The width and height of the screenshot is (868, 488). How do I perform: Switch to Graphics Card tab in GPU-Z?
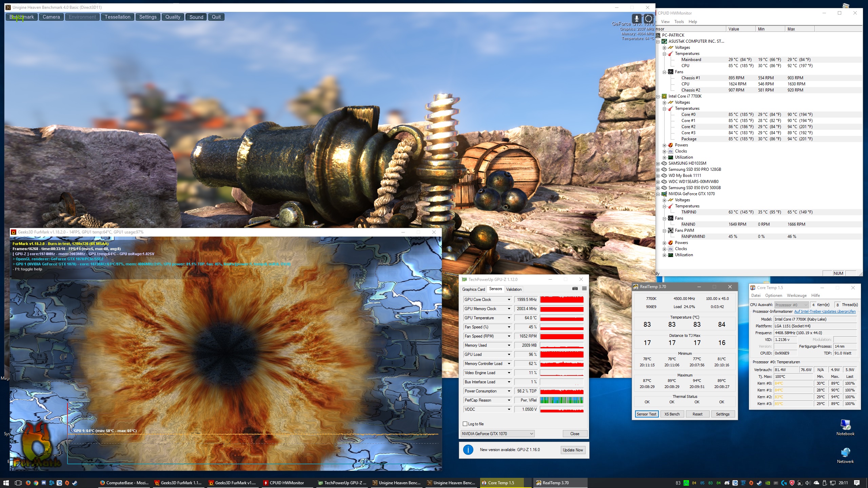(x=473, y=289)
